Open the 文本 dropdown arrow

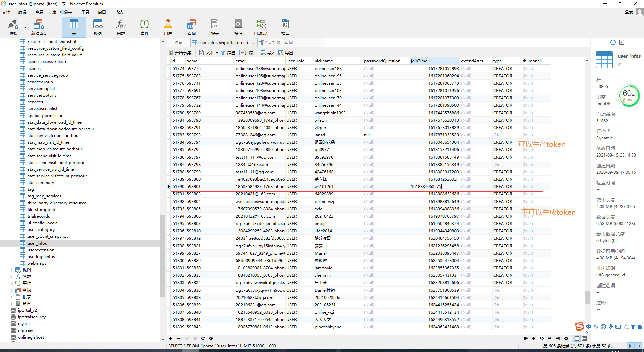pos(217,53)
